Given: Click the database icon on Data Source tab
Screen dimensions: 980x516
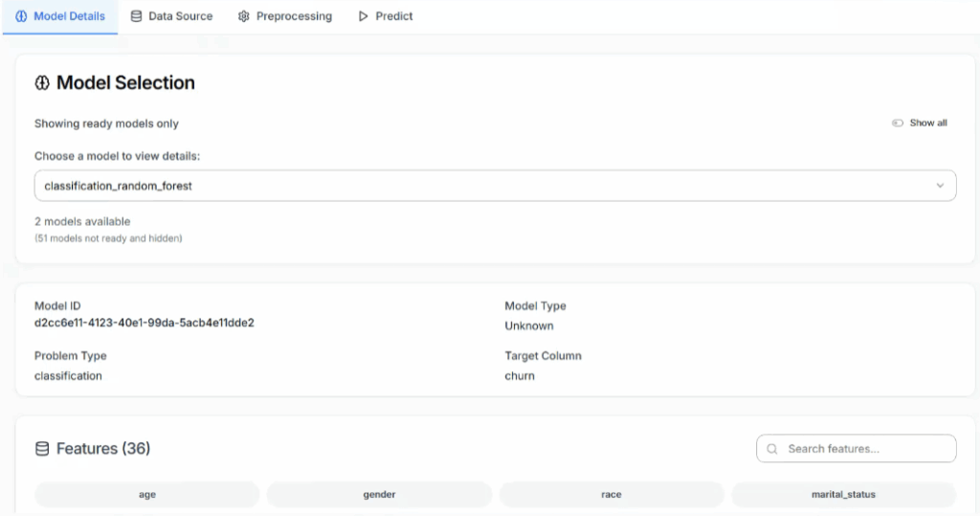Looking at the screenshot, I should (x=136, y=16).
